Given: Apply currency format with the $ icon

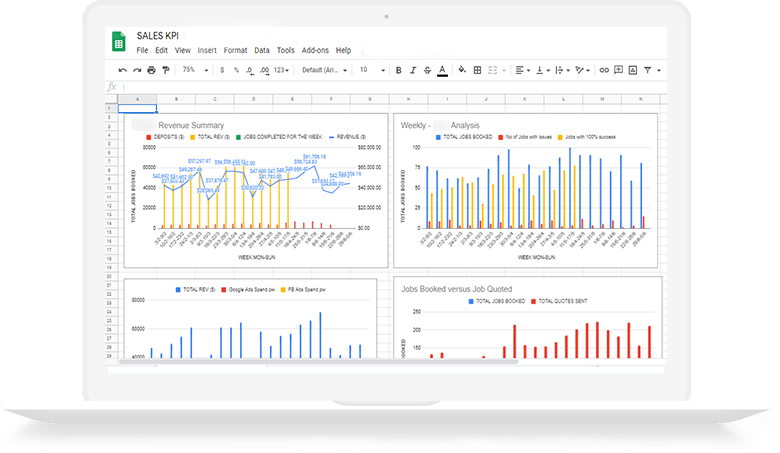Looking at the screenshot, I should coord(222,71).
